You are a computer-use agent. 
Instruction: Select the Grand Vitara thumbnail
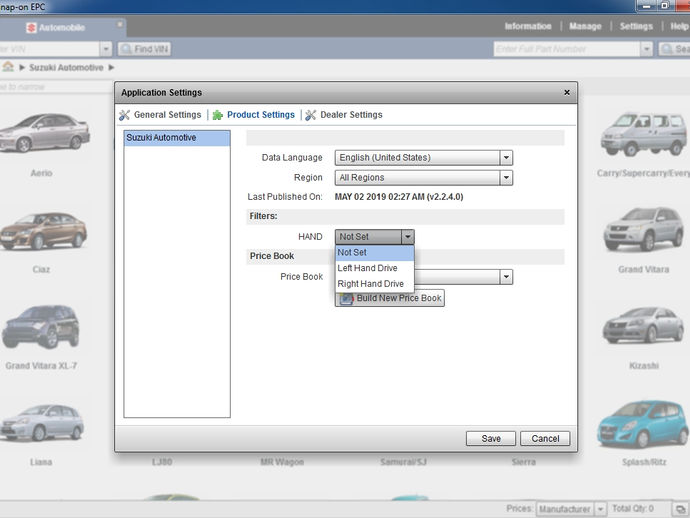[x=643, y=229]
